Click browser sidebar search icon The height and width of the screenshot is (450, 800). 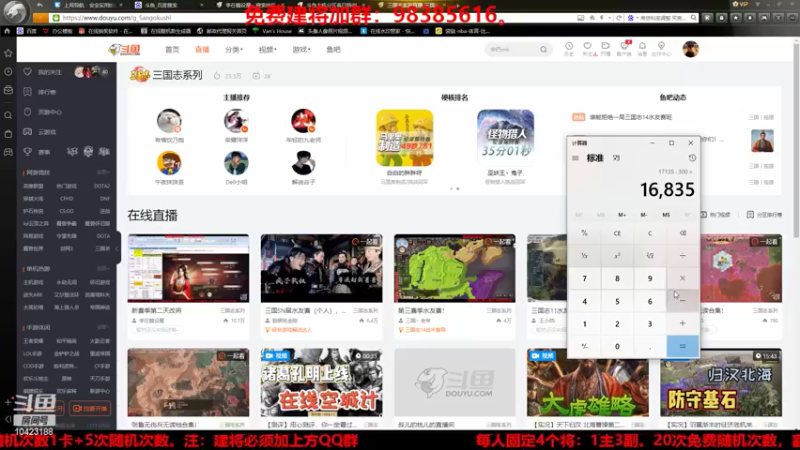point(8,115)
